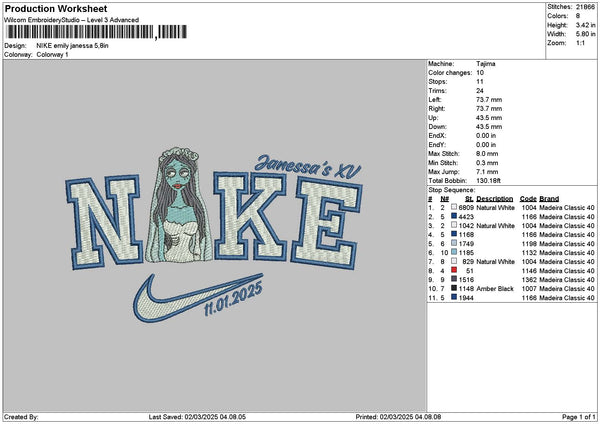Viewport: 600px width, 424px height.
Task: Click the barcode under the worksheet title
Action: 96,32
